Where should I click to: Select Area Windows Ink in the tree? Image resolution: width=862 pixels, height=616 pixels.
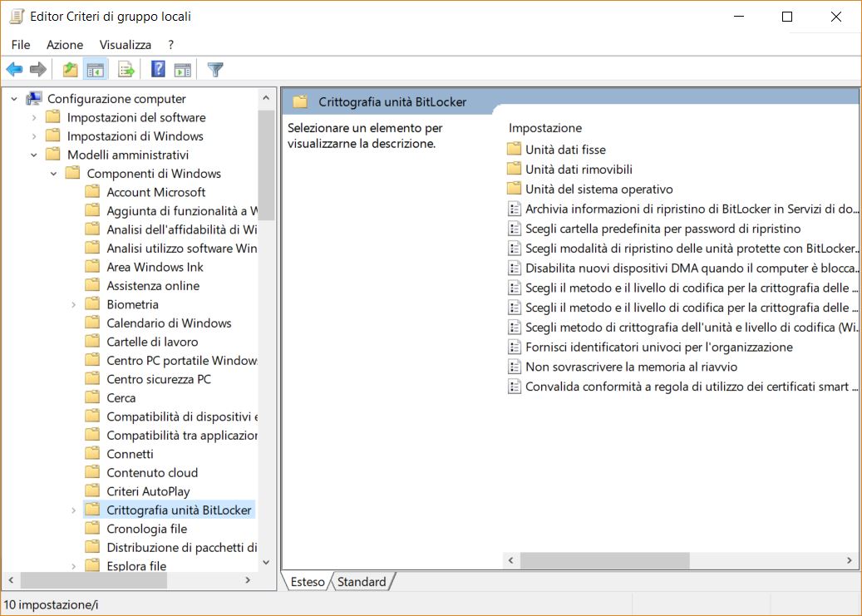pos(155,267)
